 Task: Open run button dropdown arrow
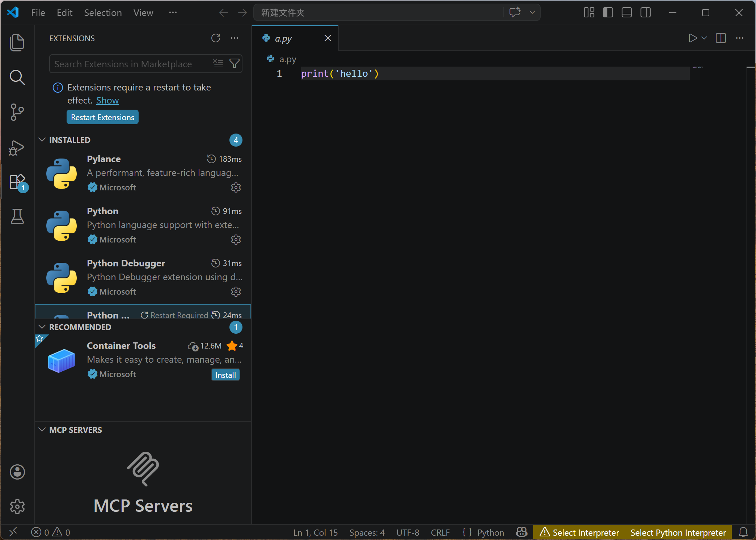704,38
